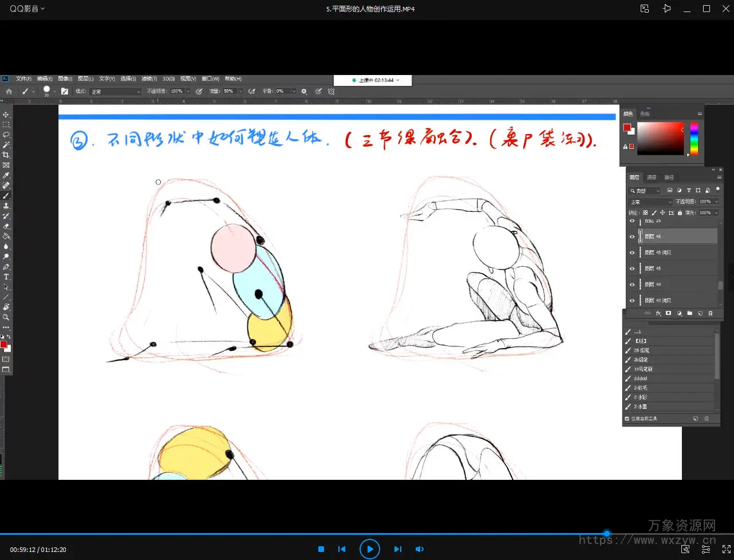The width and height of the screenshot is (734, 560).
Task: Expand the layer filter 类型 dropdown
Action: pyautogui.click(x=645, y=191)
